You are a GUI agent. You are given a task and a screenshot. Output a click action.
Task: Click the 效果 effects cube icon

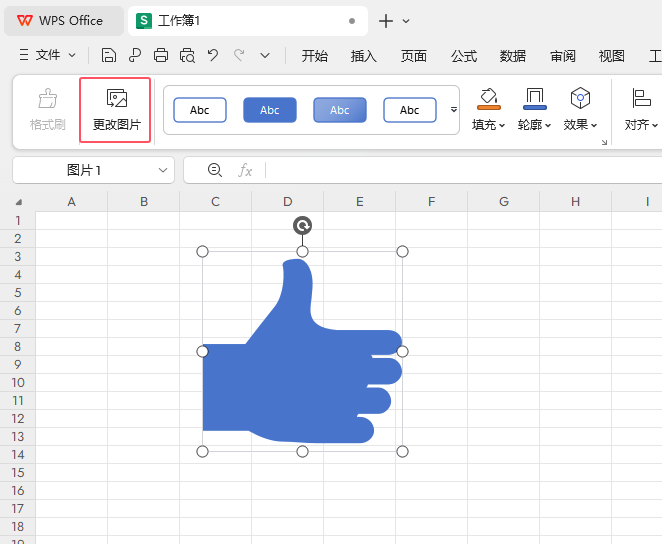580,98
